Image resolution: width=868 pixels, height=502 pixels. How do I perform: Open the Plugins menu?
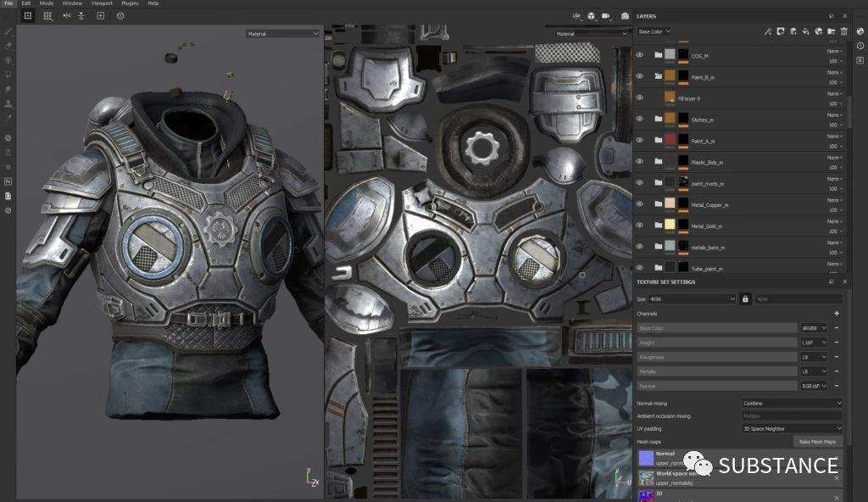(130, 3)
